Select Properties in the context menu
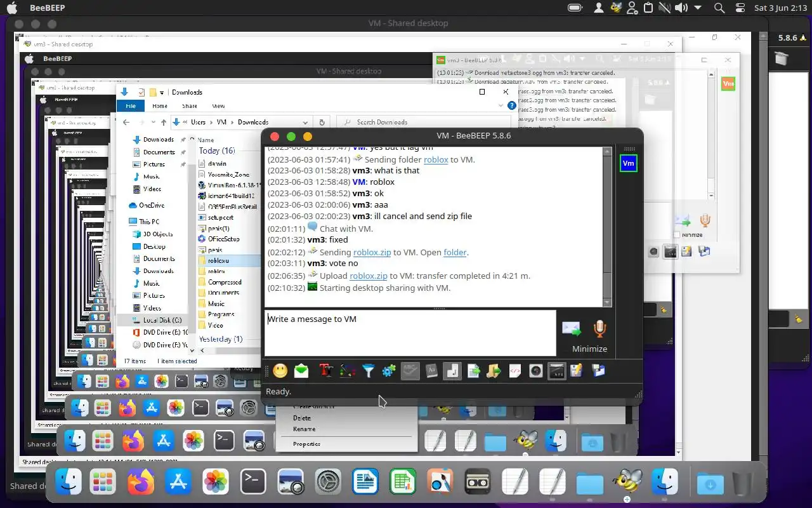The width and height of the screenshot is (812, 508). point(306,444)
